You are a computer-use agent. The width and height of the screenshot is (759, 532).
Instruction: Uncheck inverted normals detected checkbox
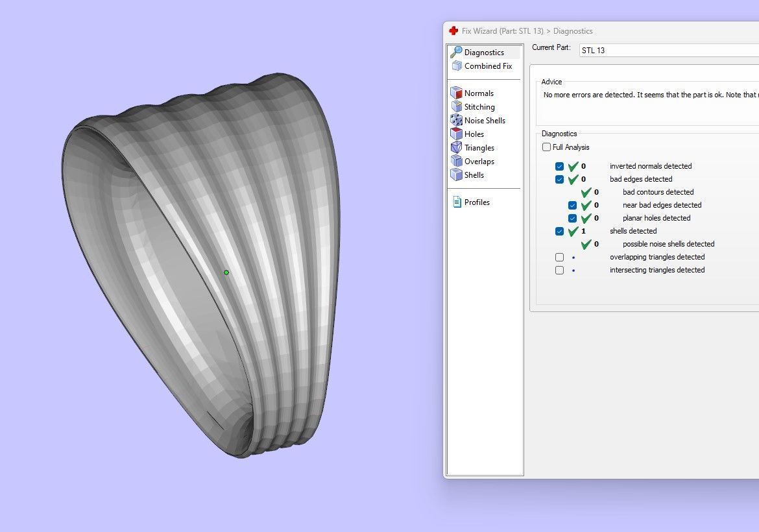[560, 166]
